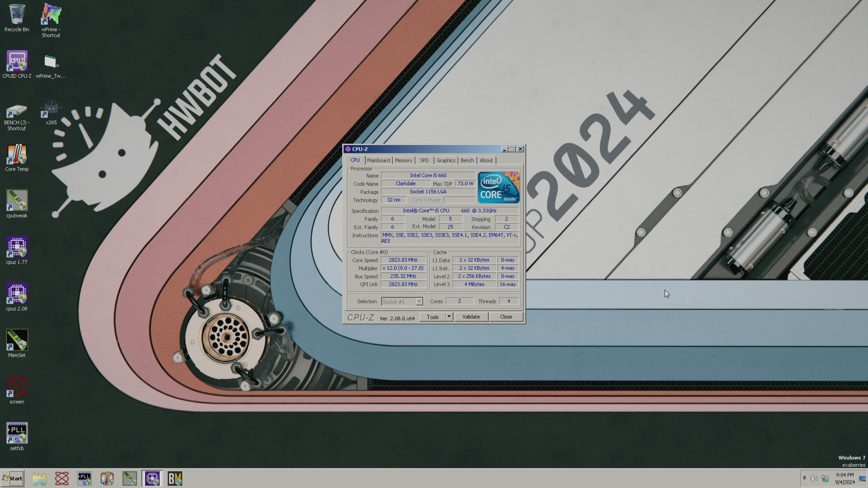
Task: Open the Start menu
Action: coord(13,479)
